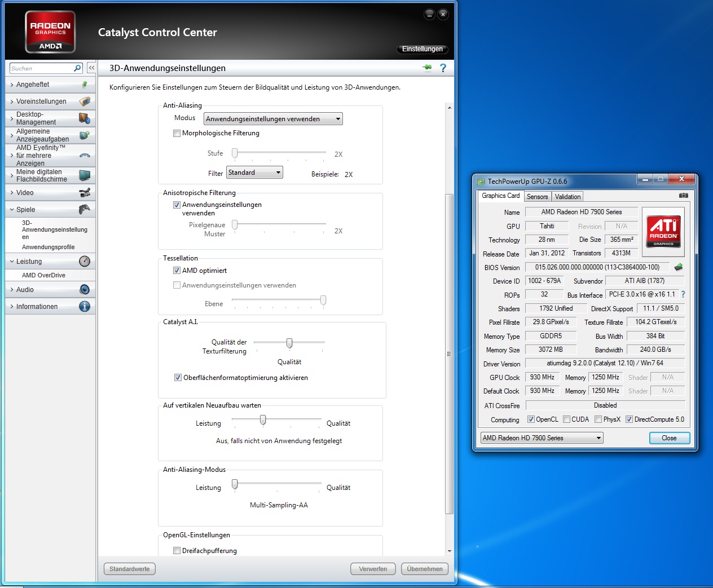The image size is (713, 588).
Task: Click the Übernehmen button
Action: point(425,569)
